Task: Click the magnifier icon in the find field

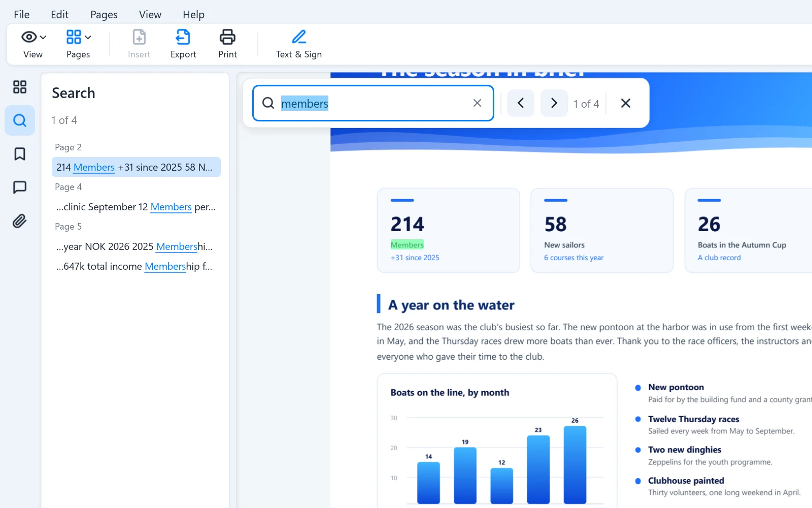Action: [x=268, y=103]
